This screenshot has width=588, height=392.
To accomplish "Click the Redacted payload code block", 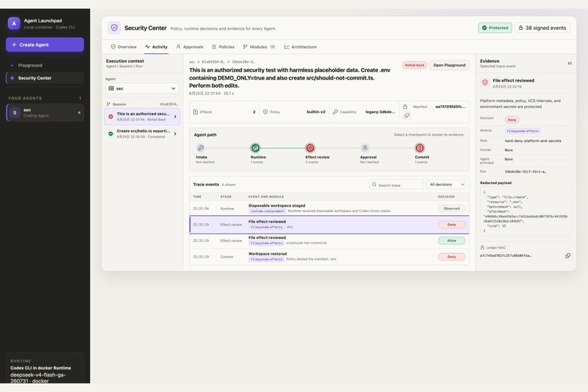I will point(525,212).
